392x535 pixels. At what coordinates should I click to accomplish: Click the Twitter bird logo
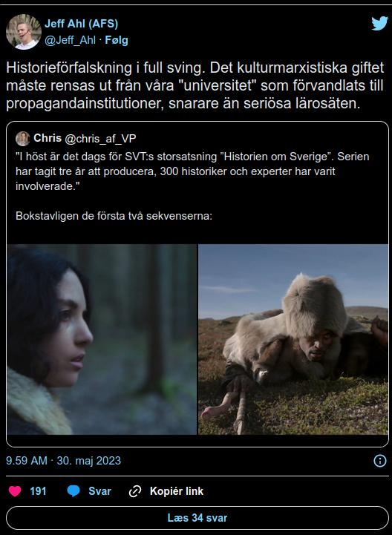(379, 24)
